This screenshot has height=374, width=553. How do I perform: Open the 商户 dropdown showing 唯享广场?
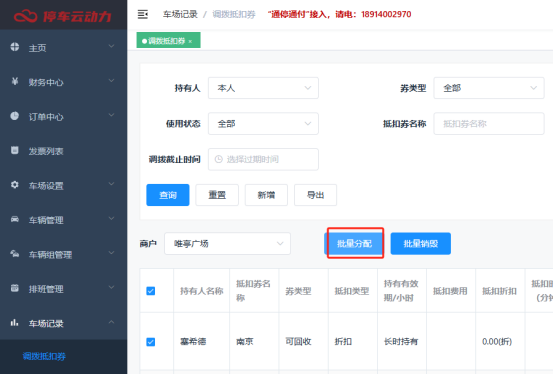click(227, 243)
